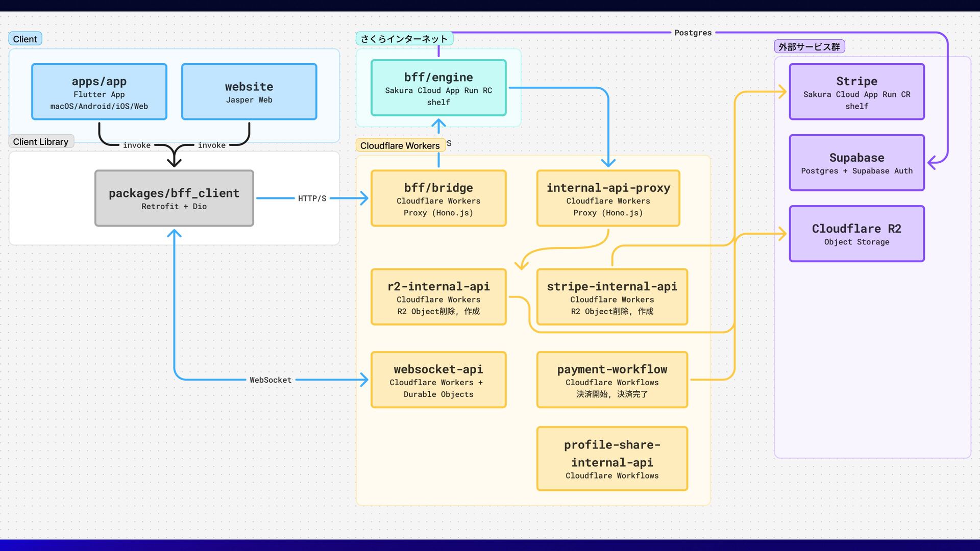Select the bff/engine node
980x551 pixels.
(438, 88)
